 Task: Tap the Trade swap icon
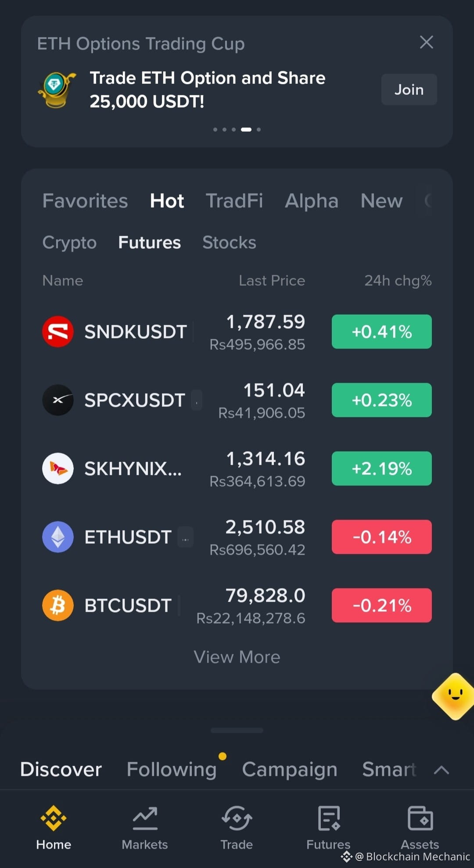click(x=237, y=818)
